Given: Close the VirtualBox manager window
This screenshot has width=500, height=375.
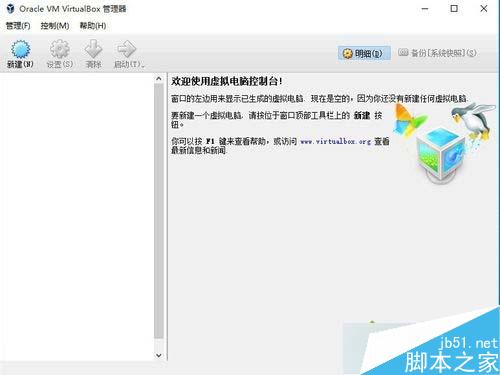Looking at the screenshot, I should 484,9.
